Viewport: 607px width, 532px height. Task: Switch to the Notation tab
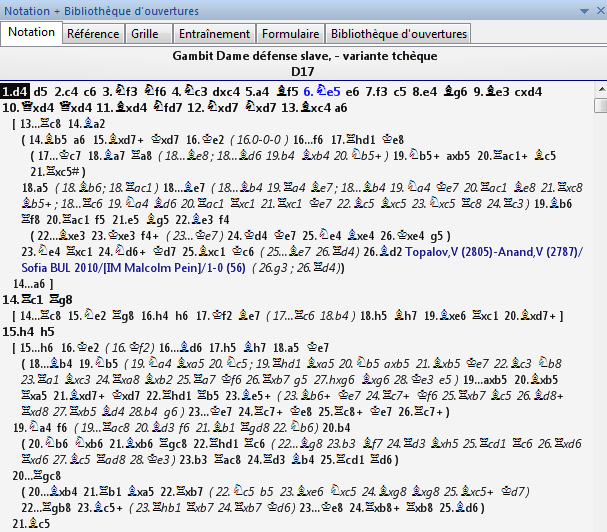click(31, 33)
